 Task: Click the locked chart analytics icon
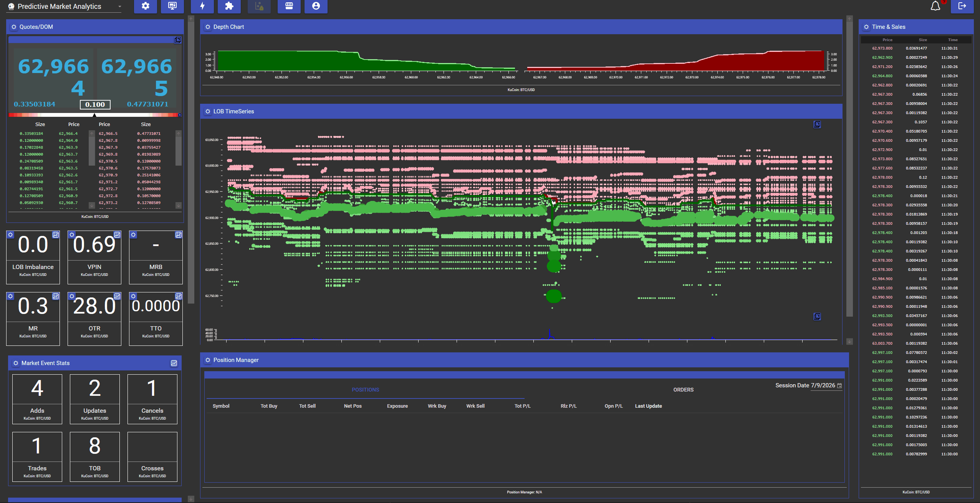click(259, 6)
